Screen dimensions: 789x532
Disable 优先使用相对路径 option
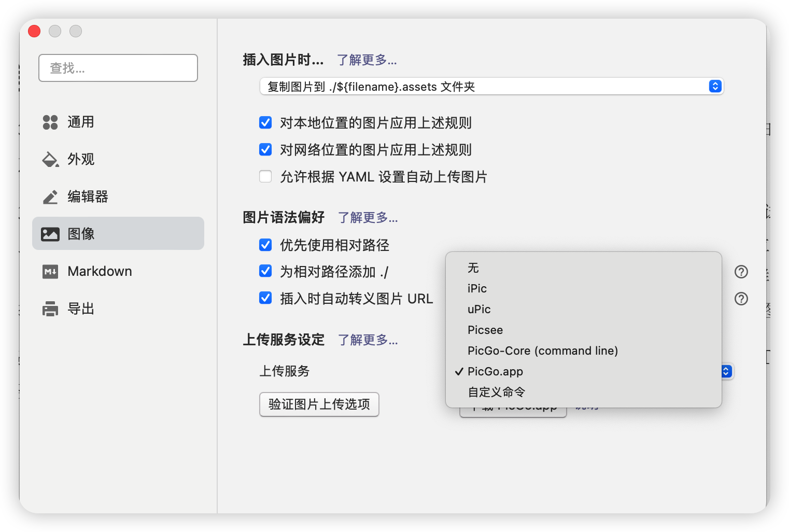[x=265, y=245]
